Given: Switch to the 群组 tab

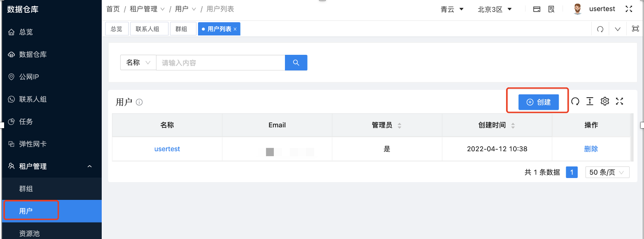Looking at the screenshot, I should click(183, 28).
